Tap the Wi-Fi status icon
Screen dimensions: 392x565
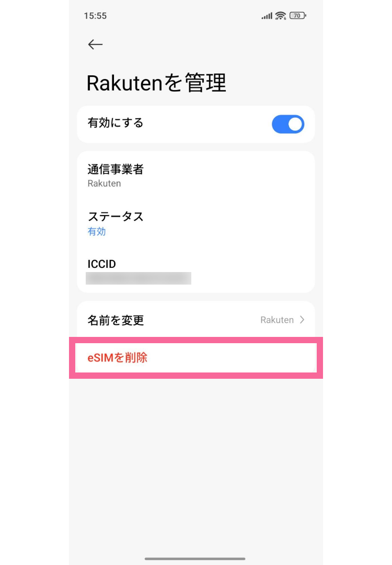click(281, 16)
